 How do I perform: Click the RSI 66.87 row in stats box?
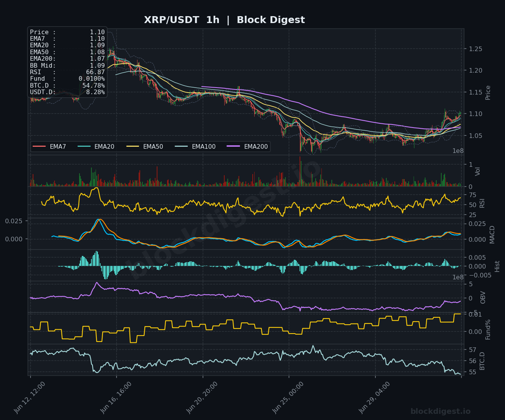(x=67, y=72)
